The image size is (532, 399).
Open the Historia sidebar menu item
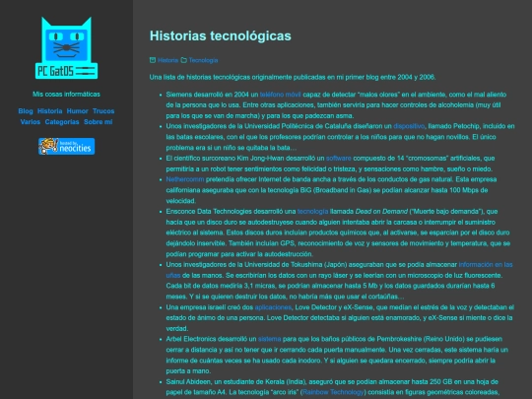(x=50, y=111)
